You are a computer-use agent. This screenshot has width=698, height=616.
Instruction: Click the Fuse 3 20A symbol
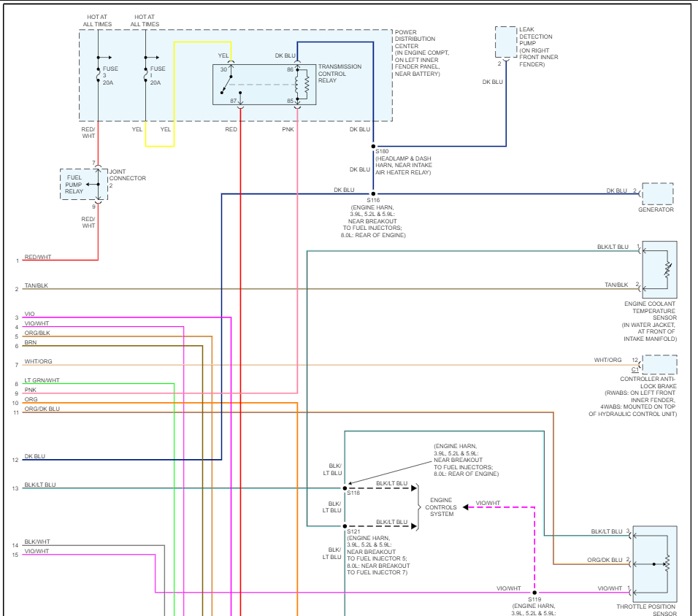pyautogui.click(x=98, y=74)
